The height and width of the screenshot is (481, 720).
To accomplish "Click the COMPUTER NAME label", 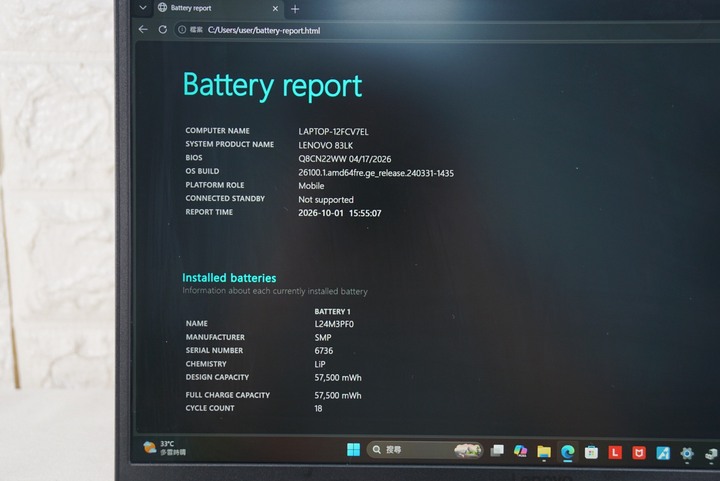I will 218,131.
